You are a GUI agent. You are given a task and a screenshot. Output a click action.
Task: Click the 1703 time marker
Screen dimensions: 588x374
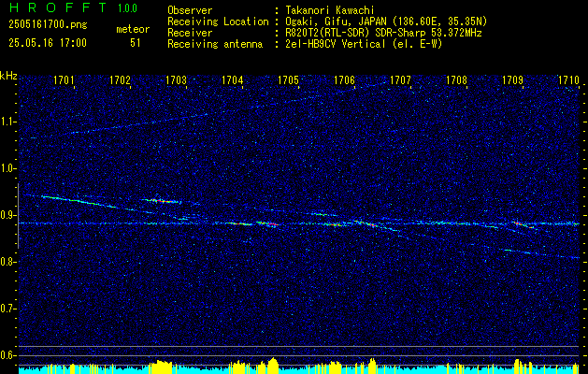coord(177,79)
